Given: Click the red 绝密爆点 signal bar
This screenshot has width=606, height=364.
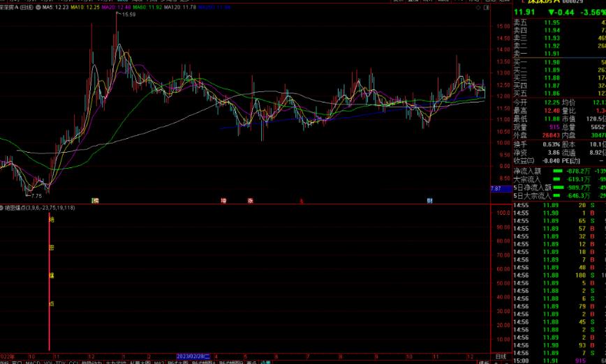Looking at the screenshot, I should (x=49, y=281).
